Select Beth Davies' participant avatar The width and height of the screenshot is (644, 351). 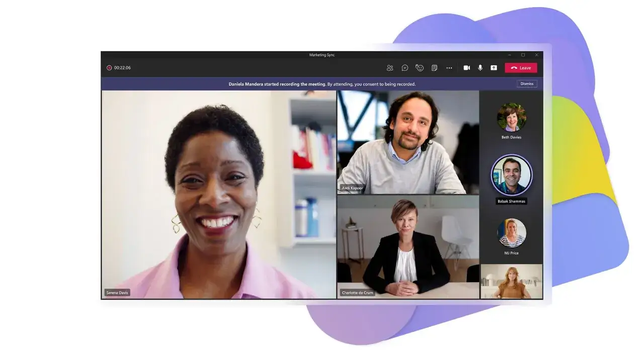[512, 117]
